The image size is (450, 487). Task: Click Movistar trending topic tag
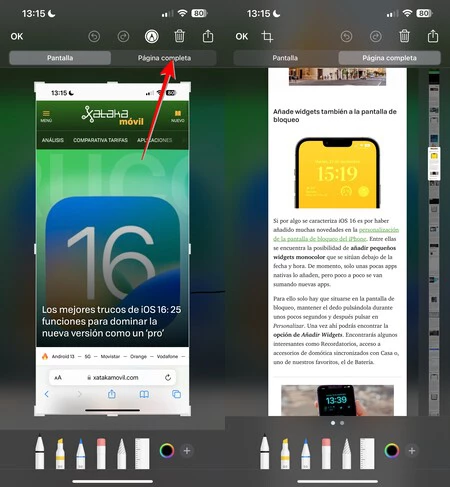[110, 356]
